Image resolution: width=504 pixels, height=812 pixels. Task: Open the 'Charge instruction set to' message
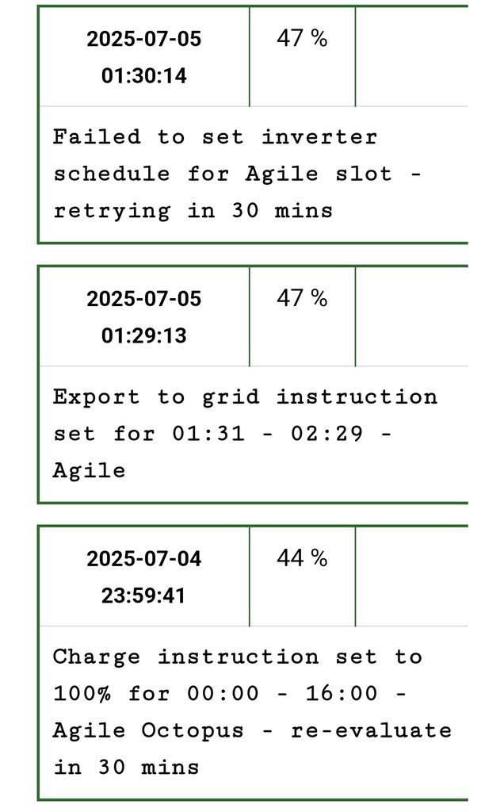tap(237, 657)
